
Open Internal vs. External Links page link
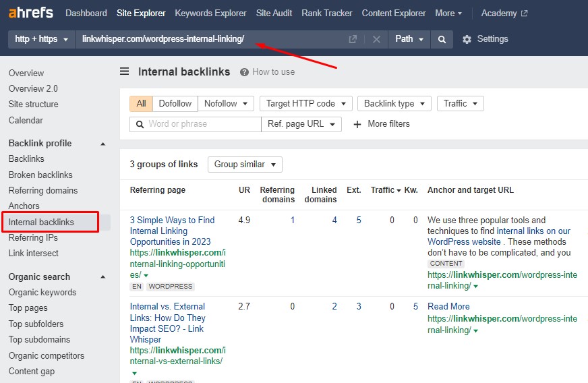(168, 323)
